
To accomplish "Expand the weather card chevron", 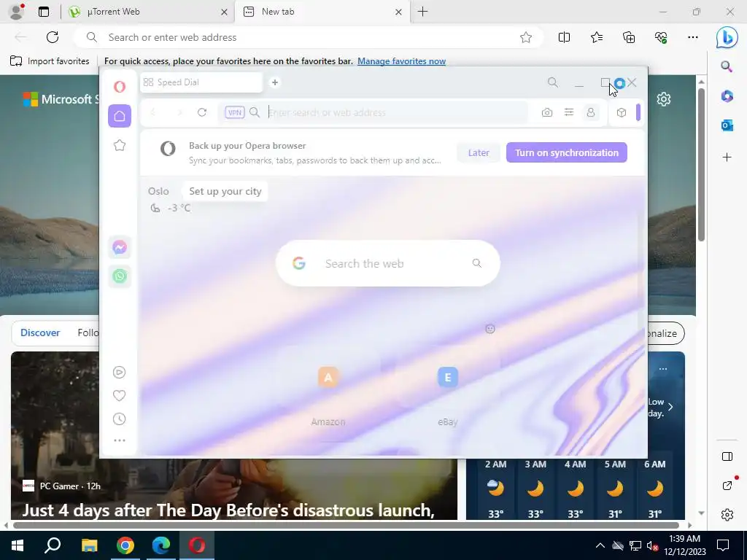I will pyautogui.click(x=670, y=407).
